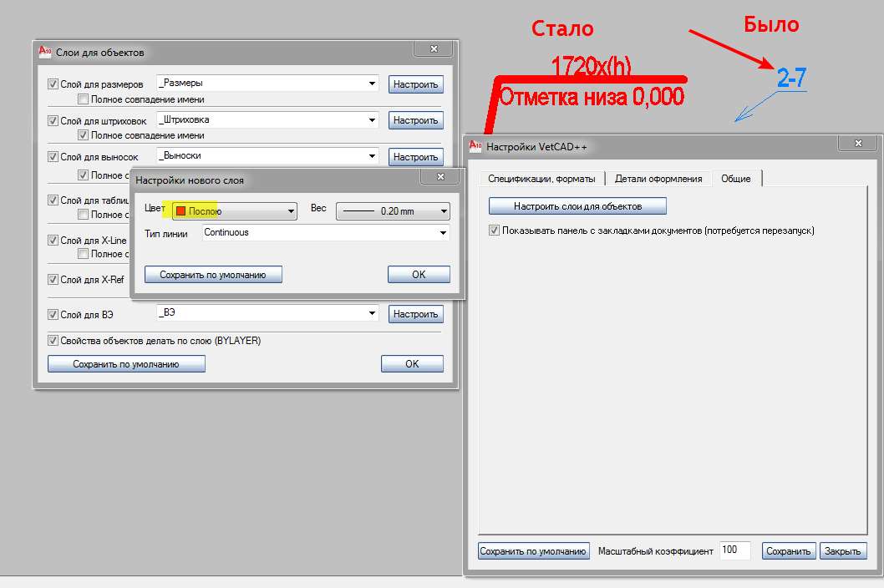Screen dimensions: 884x588
Task: Close the Настройки VetCAD++ window
Action: (857, 144)
